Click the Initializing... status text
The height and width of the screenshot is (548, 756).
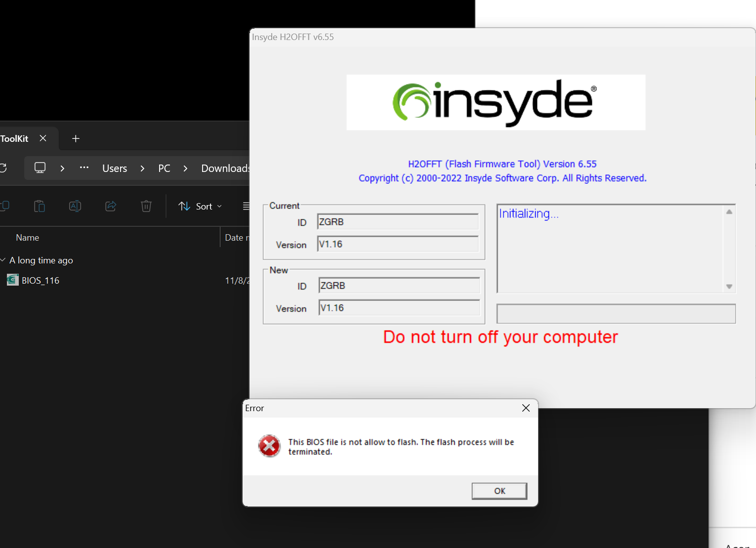pyautogui.click(x=529, y=213)
